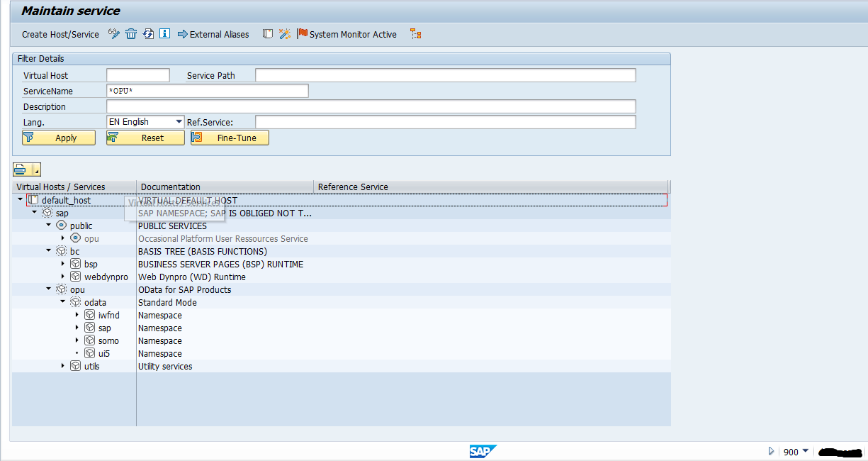Click the Apply filter button
Image resolution: width=868 pixels, height=461 pixels.
pyautogui.click(x=59, y=138)
